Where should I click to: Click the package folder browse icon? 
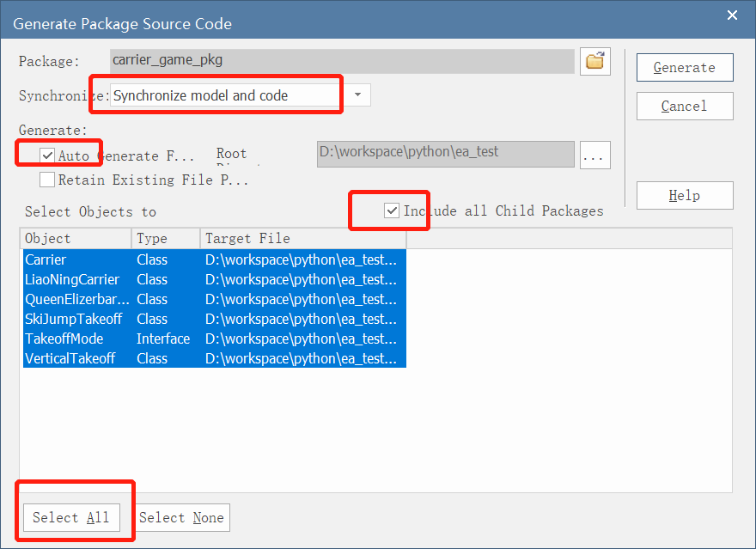pos(594,61)
